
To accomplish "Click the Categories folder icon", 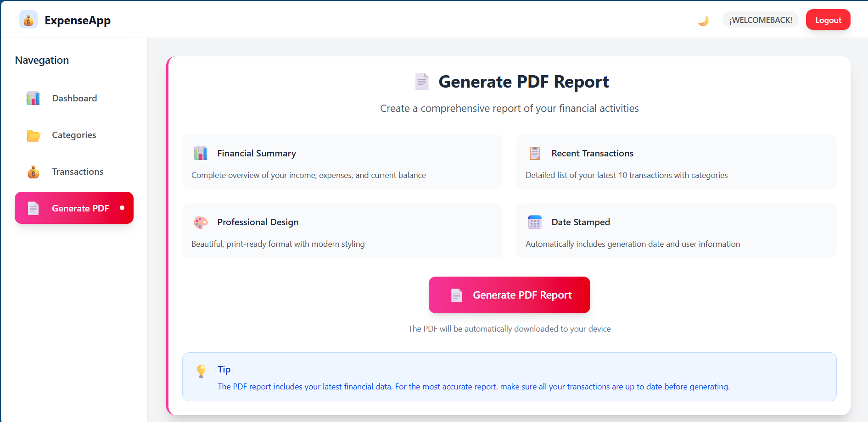I will pos(33,135).
